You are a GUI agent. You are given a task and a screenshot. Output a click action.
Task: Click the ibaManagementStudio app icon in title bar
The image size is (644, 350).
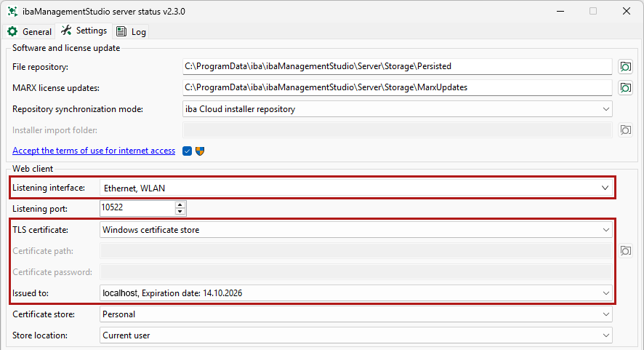pyautogui.click(x=12, y=12)
